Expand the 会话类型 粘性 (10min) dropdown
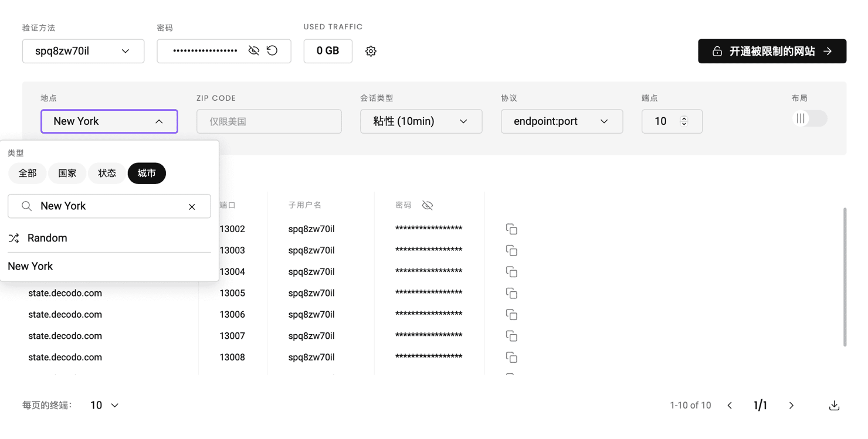 point(421,121)
